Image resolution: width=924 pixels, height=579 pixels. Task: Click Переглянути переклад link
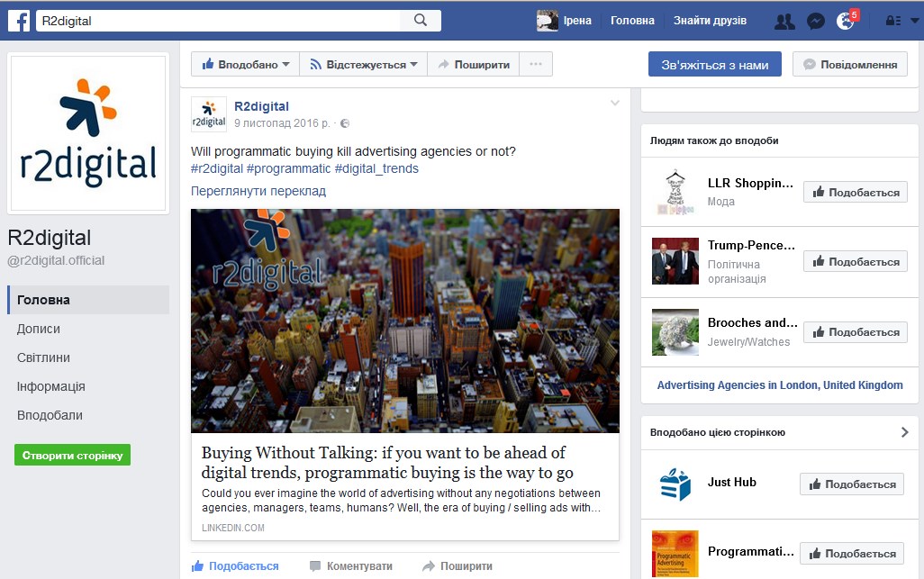[258, 191]
